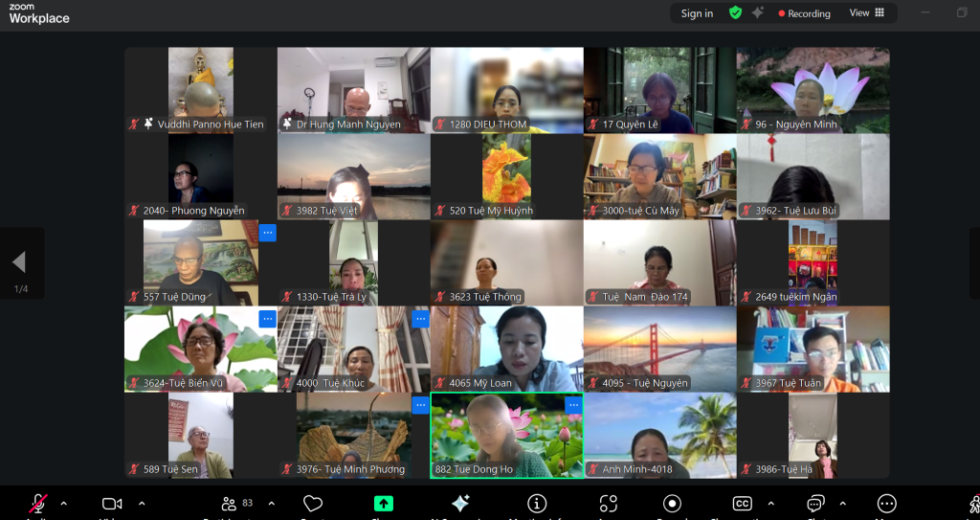Open the Chat icon
Viewport: 980px width, 520px height.
815,504
